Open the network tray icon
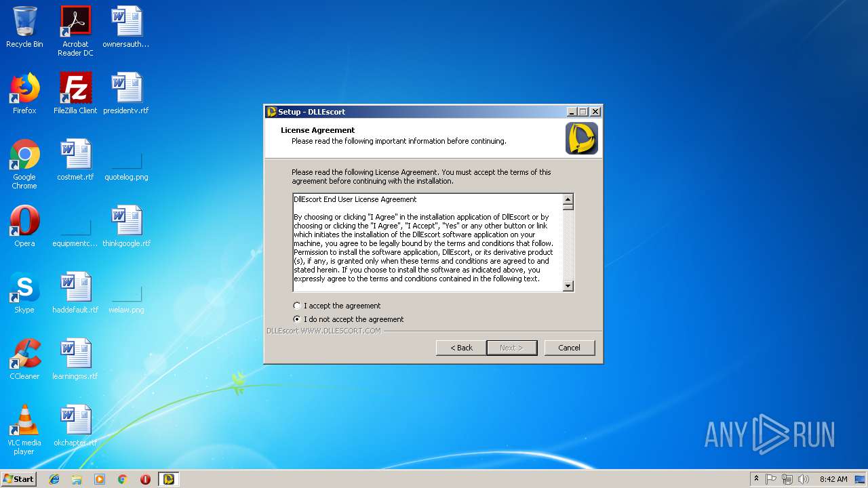The width and height of the screenshot is (868, 488). [x=787, y=479]
